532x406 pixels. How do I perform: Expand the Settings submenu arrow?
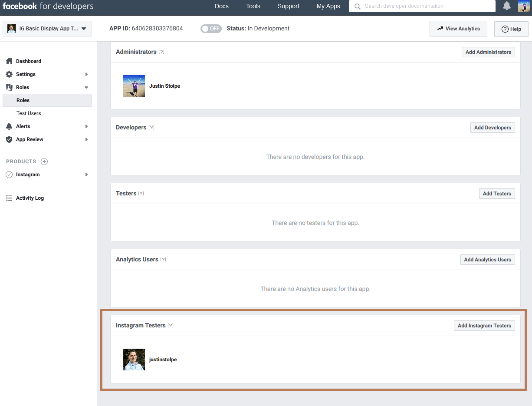tap(86, 74)
